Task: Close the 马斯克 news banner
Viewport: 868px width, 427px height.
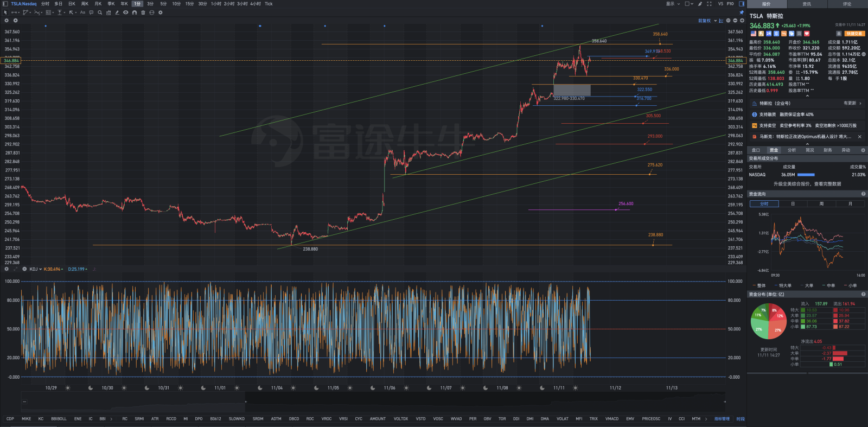Action: tap(859, 137)
